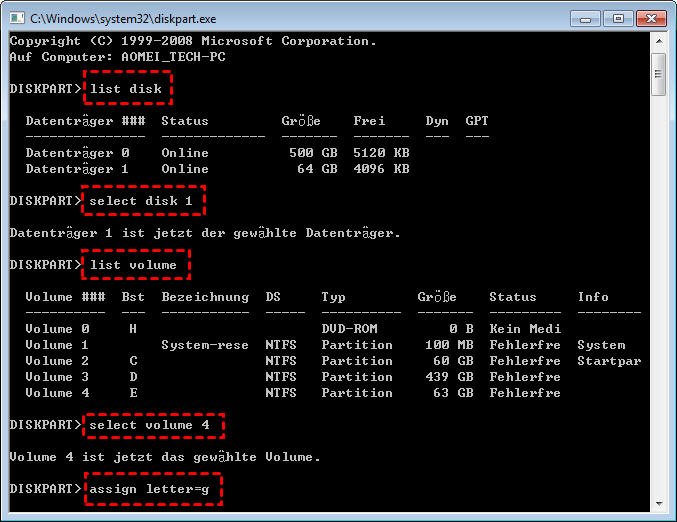Click 'Datenträger 0' in disk list
Viewport: 677px width, 522px height.
point(78,153)
